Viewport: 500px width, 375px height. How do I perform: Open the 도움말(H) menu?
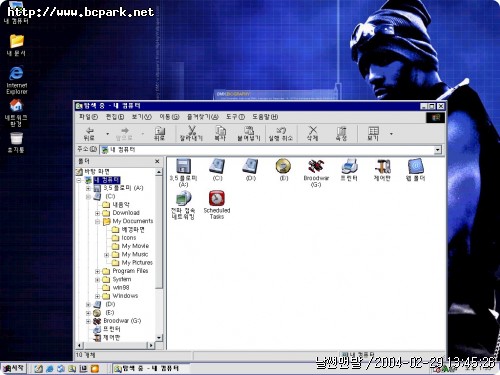[x=265, y=117]
